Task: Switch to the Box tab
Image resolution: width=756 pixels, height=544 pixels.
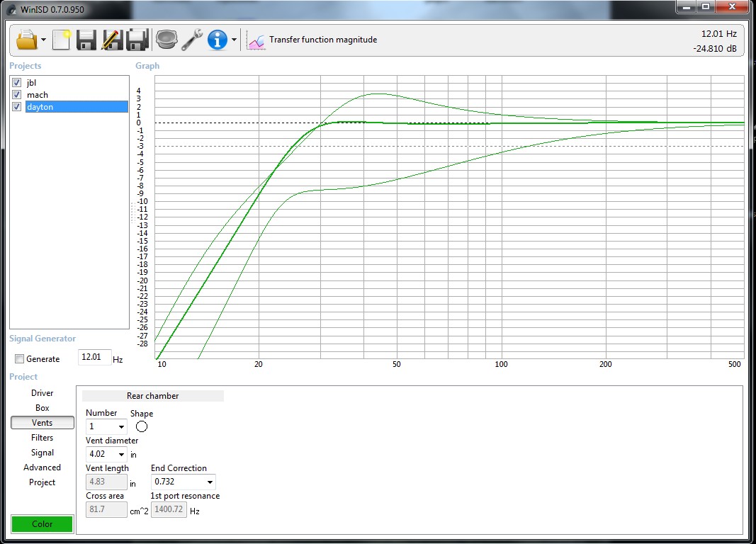Action: tap(43, 408)
